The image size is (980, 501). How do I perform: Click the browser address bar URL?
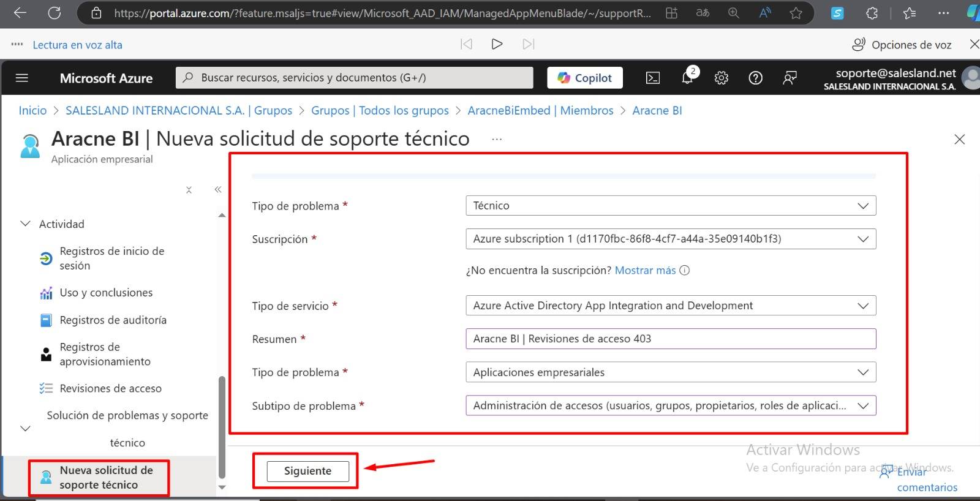click(x=382, y=13)
